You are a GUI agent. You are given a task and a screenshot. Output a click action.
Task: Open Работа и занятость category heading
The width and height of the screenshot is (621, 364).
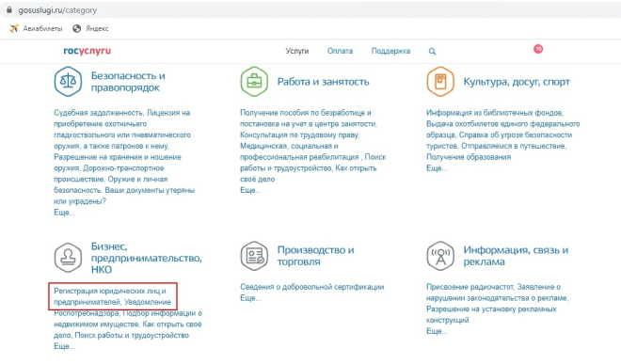[323, 82]
